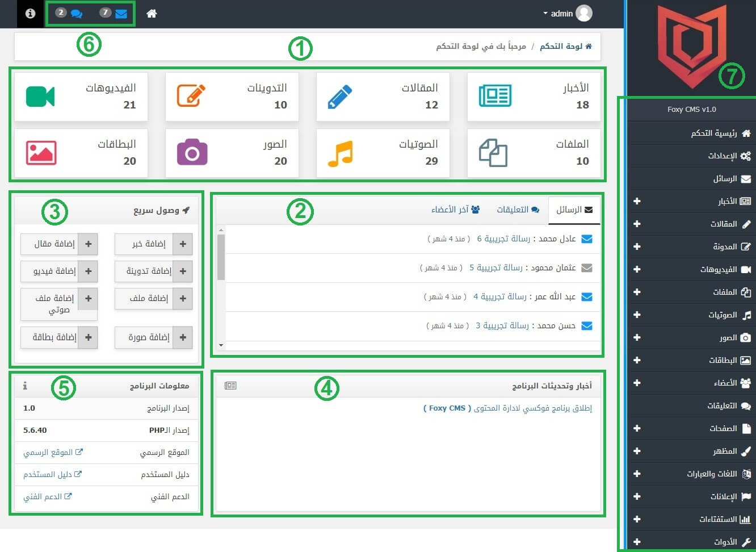Open message رسالة تجريبية 3
This screenshot has height=552, width=756.
tap(502, 325)
